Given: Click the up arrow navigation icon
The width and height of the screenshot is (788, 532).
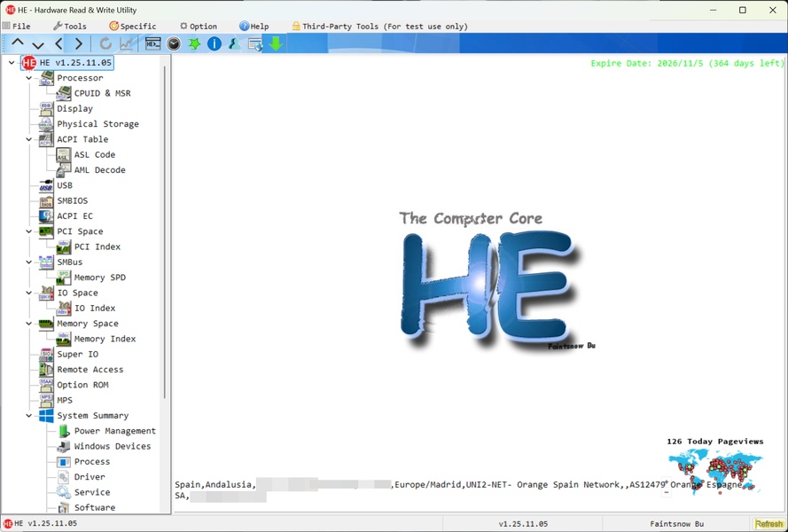Looking at the screenshot, I should pos(18,43).
